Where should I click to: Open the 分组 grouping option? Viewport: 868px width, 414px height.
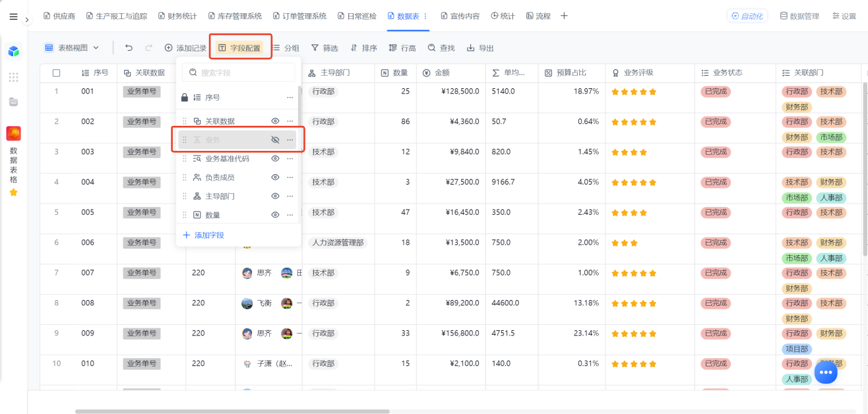(x=286, y=47)
